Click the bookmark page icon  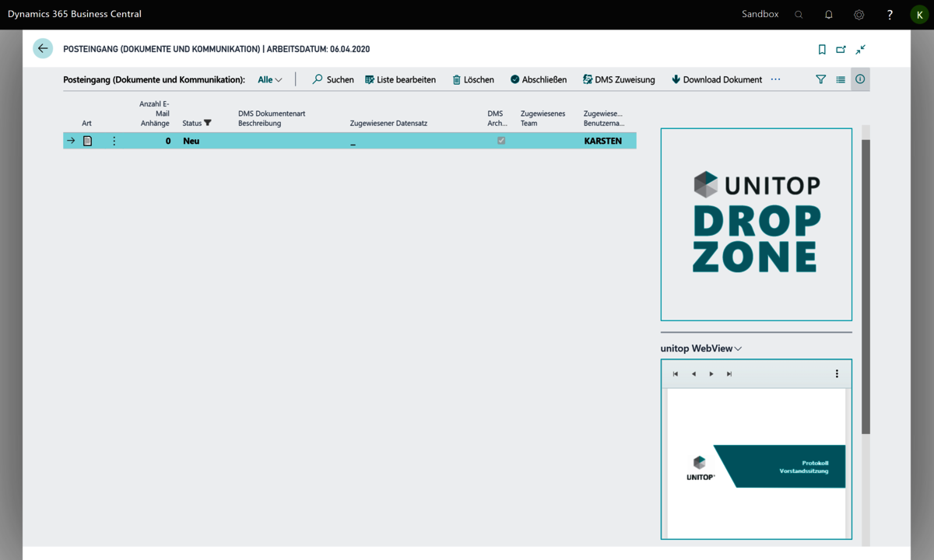click(822, 49)
